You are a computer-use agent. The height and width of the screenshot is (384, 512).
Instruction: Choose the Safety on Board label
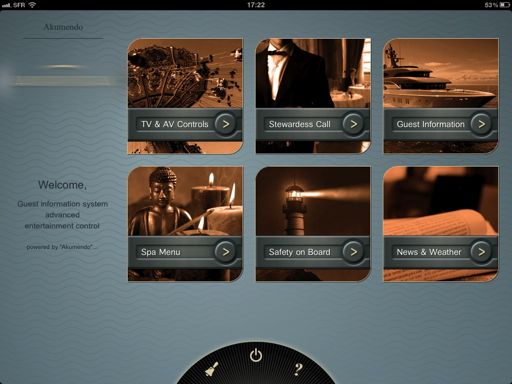[x=299, y=252]
